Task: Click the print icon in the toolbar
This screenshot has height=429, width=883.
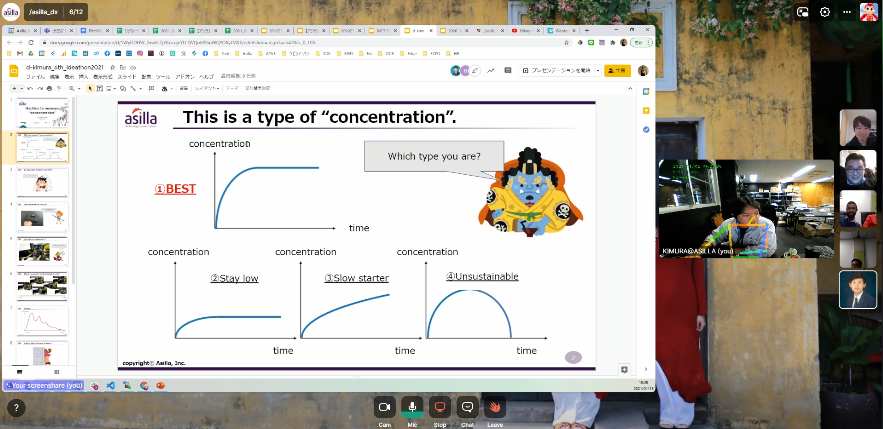Action: [x=50, y=88]
